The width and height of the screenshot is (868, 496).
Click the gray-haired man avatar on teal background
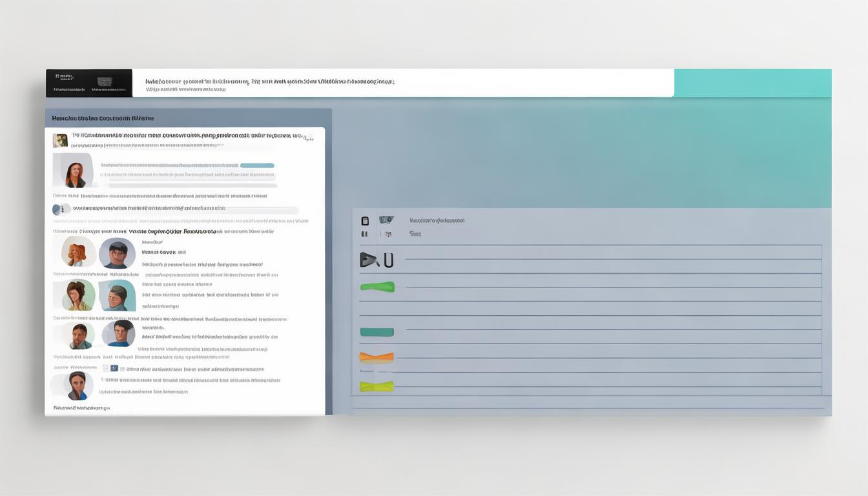(118, 296)
